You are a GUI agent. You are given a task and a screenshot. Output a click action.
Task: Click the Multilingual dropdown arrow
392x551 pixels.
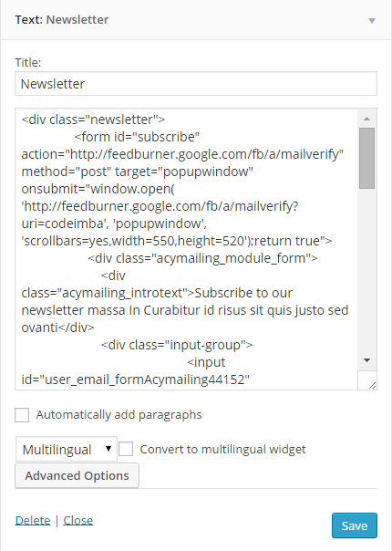(x=108, y=449)
